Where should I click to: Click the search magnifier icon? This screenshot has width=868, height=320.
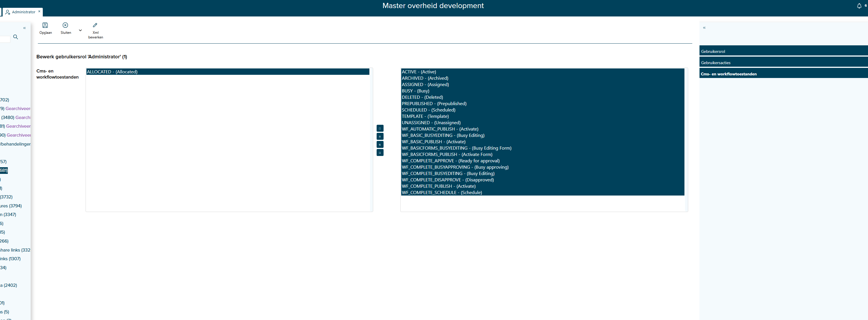click(x=16, y=37)
